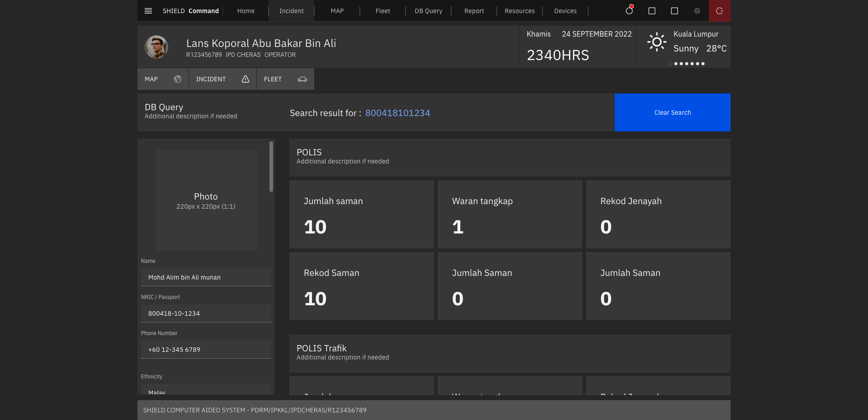
Task: Click the status bar system path text
Action: click(255, 410)
